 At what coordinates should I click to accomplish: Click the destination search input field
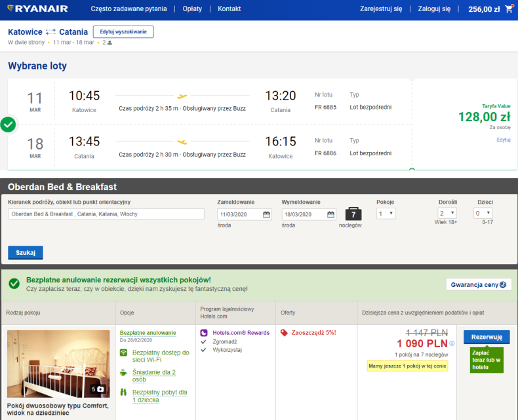(x=106, y=214)
